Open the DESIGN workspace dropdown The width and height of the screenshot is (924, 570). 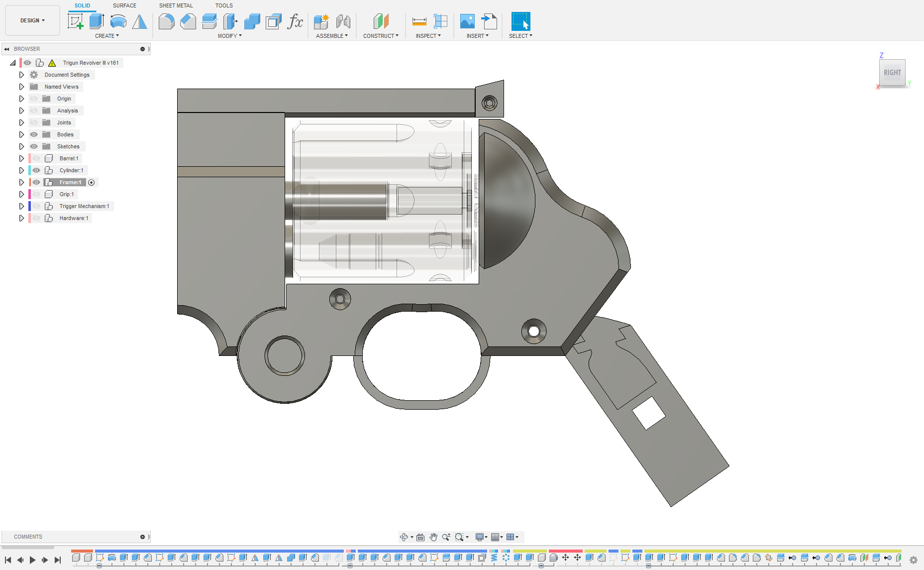(x=32, y=20)
